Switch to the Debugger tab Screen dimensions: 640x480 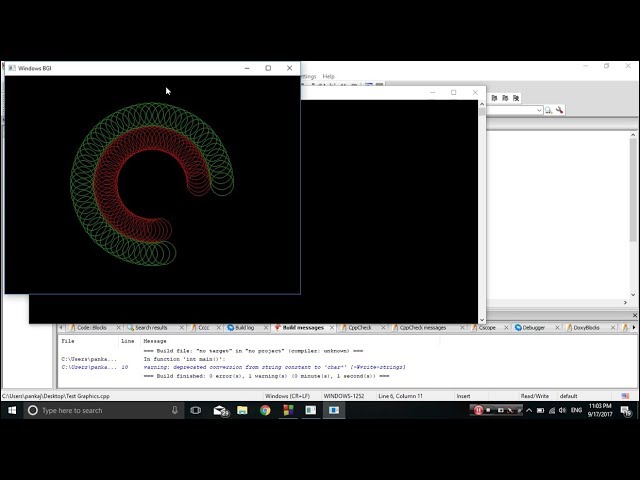click(x=533, y=327)
